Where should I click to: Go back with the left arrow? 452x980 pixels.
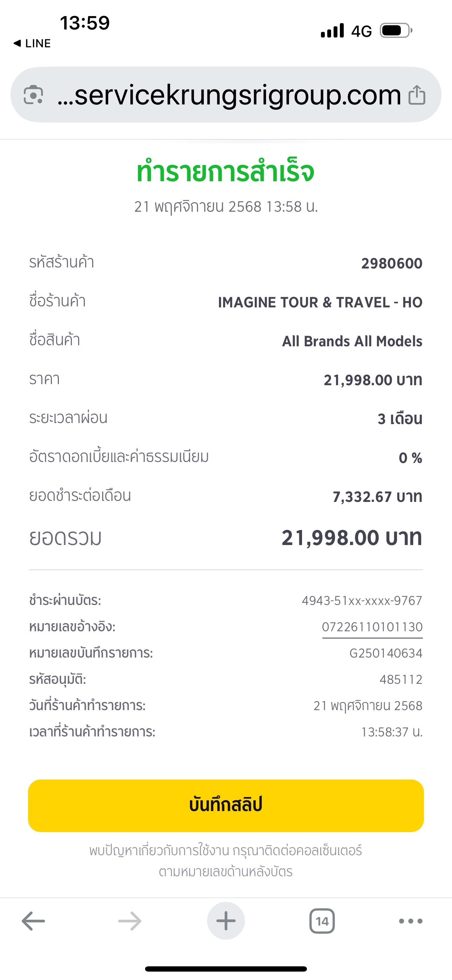(34, 921)
